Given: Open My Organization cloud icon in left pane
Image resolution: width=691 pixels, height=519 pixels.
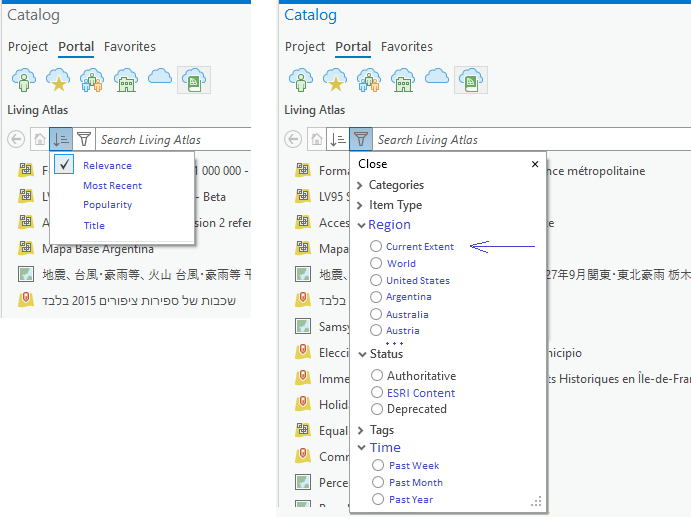Looking at the screenshot, I should click(x=126, y=80).
